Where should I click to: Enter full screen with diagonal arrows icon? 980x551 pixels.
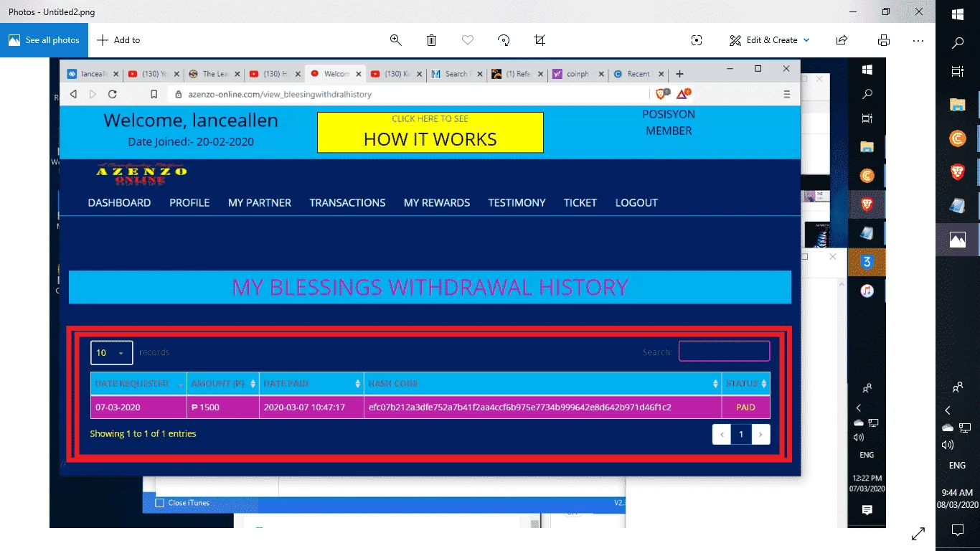pyautogui.click(x=918, y=534)
